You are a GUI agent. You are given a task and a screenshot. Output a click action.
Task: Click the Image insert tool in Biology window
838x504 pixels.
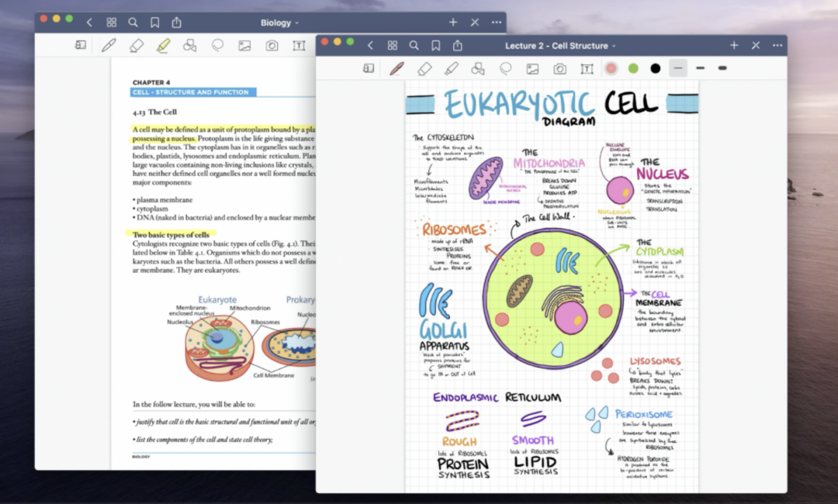click(x=244, y=46)
